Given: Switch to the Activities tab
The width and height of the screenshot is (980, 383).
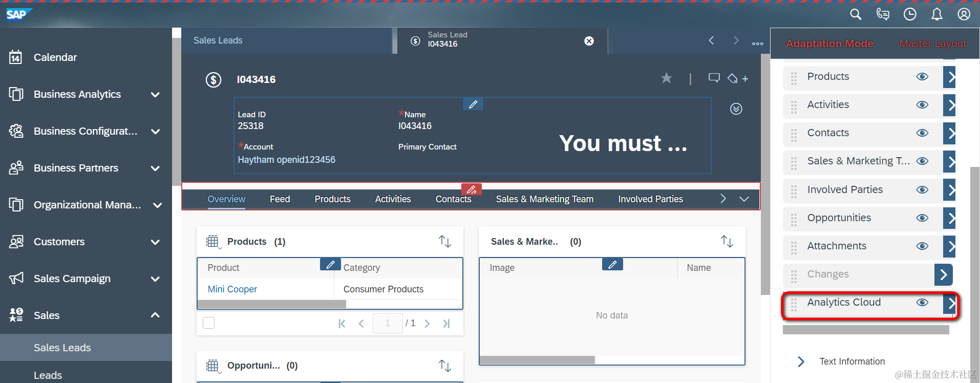Looking at the screenshot, I should click(x=393, y=199).
